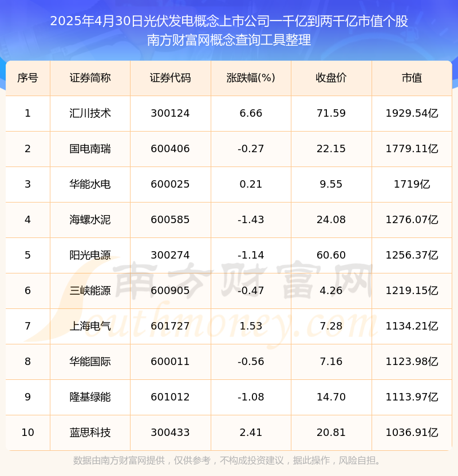Click stock code 300124
The height and width of the screenshot is (476, 458).
[170, 113]
